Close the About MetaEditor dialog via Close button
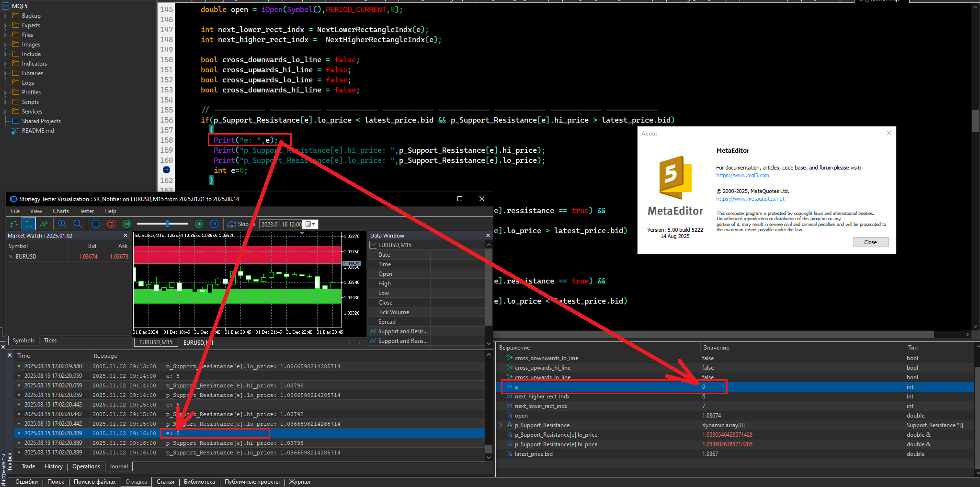Image resolution: width=980 pixels, height=487 pixels. 870,242
